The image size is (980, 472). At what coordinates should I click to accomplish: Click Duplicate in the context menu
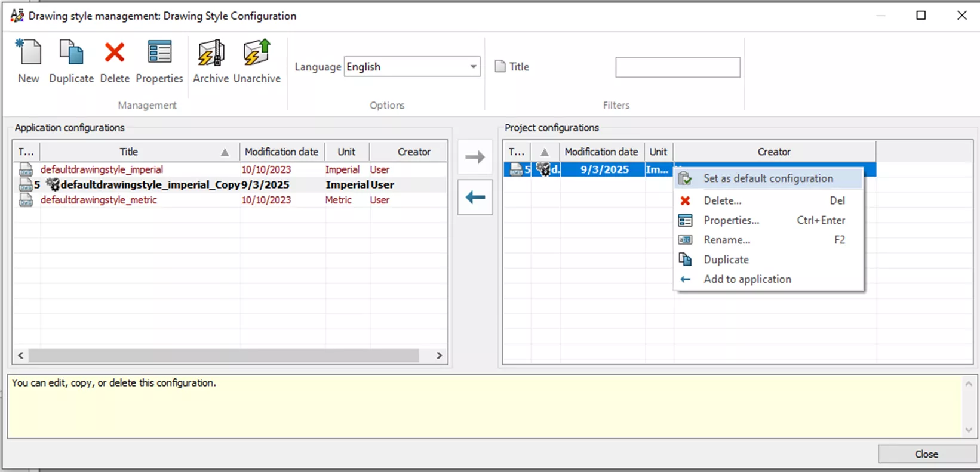click(726, 260)
